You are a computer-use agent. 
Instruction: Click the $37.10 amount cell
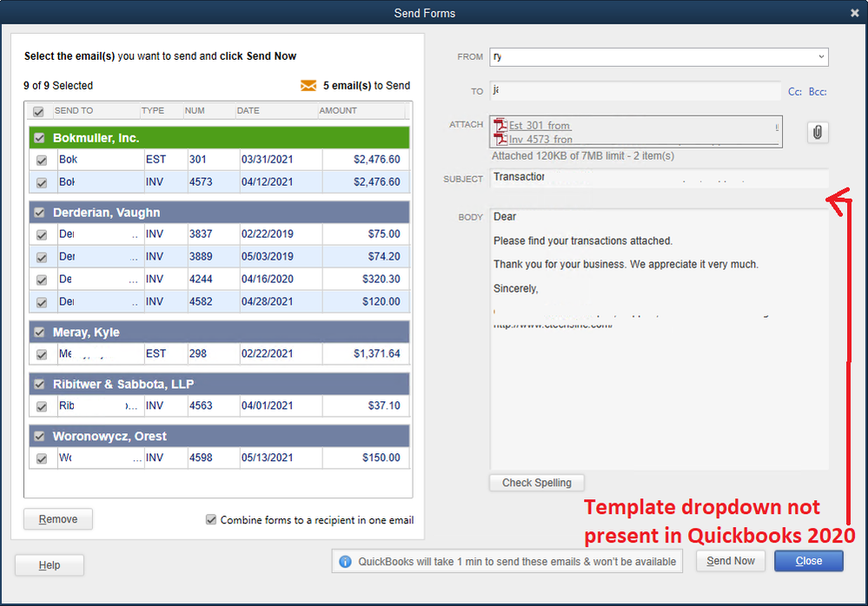(366, 405)
